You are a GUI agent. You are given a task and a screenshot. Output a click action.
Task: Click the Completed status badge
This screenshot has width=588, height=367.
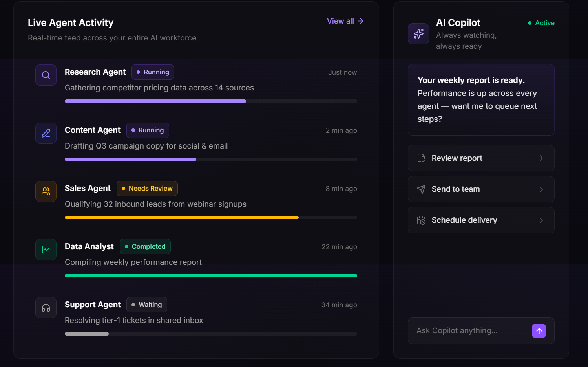[x=145, y=246]
